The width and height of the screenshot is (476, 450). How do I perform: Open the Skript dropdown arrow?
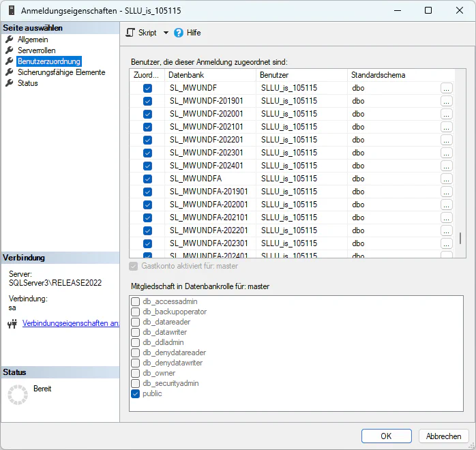tap(166, 33)
